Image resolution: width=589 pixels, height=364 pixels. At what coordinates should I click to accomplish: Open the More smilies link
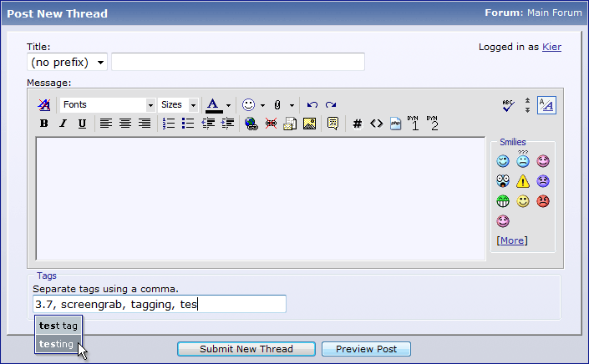[511, 240]
